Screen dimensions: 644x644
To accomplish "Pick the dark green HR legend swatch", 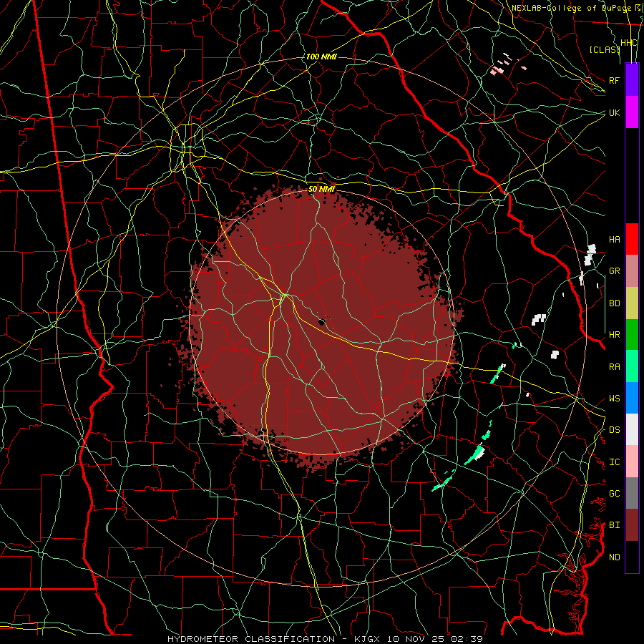I will pyautogui.click(x=632, y=335).
